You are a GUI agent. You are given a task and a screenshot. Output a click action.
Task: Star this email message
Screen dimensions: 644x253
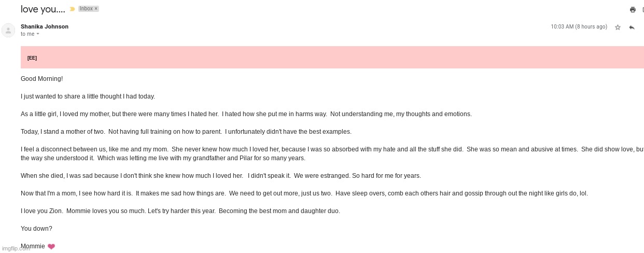click(618, 27)
